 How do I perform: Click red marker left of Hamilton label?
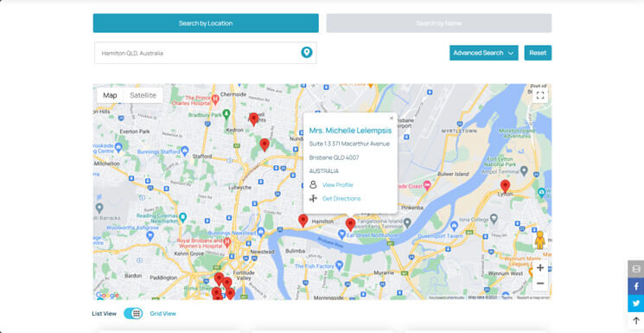pos(303,221)
